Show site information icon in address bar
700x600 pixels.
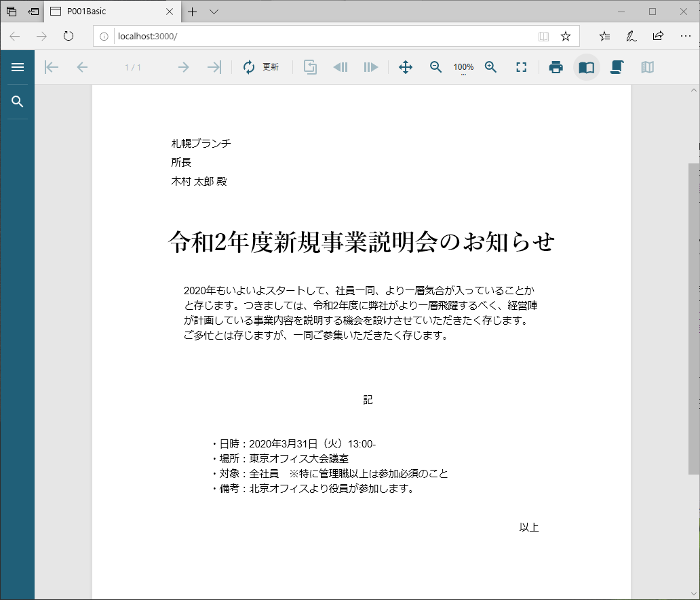[x=104, y=37]
